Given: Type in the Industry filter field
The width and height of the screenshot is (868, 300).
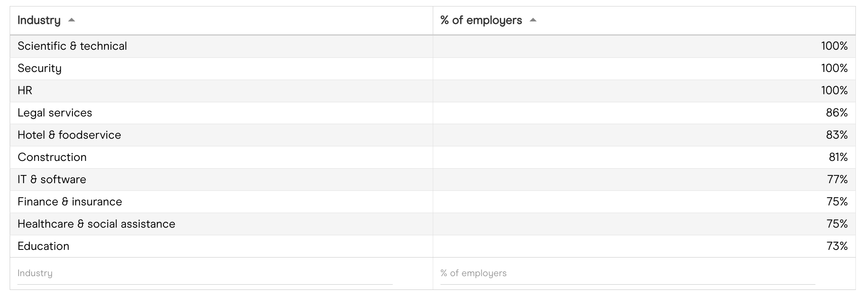Looking at the screenshot, I should tap(205, 273).
